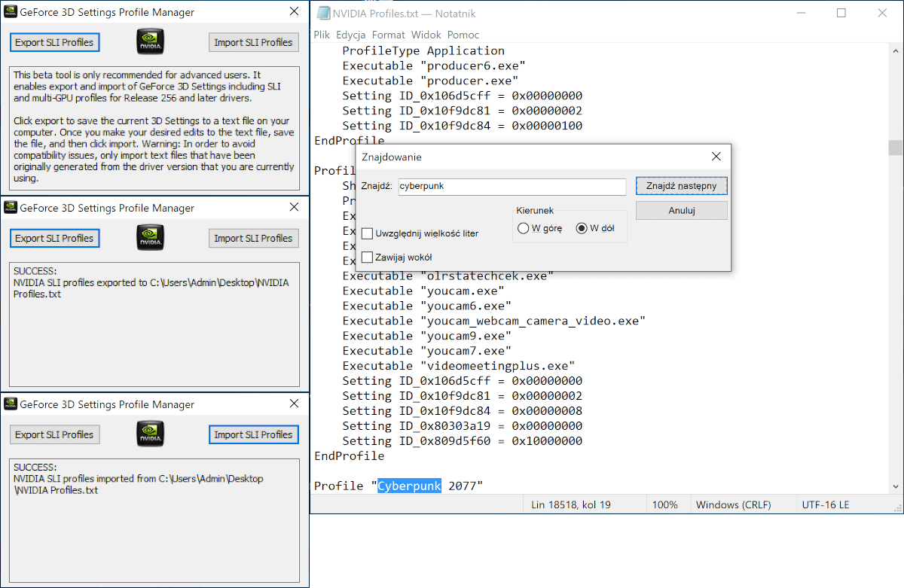This screenshot has width=904, height=588.
Task: Click Anuluj to cancel the search
Action: coord(681,211)
